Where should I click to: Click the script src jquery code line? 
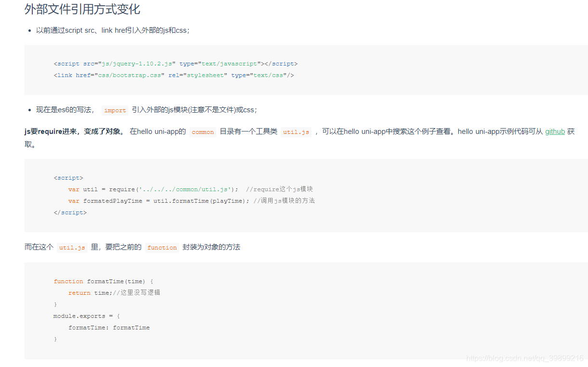click(176, 64)
